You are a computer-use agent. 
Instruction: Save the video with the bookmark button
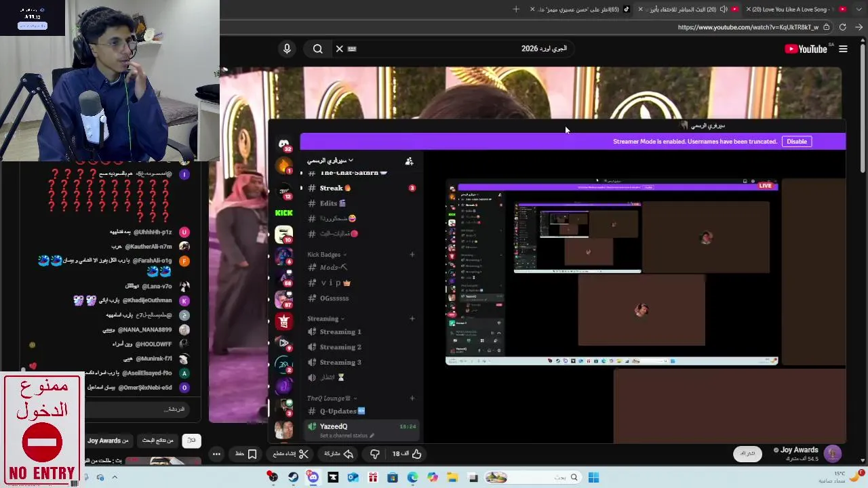coord(246,454)
